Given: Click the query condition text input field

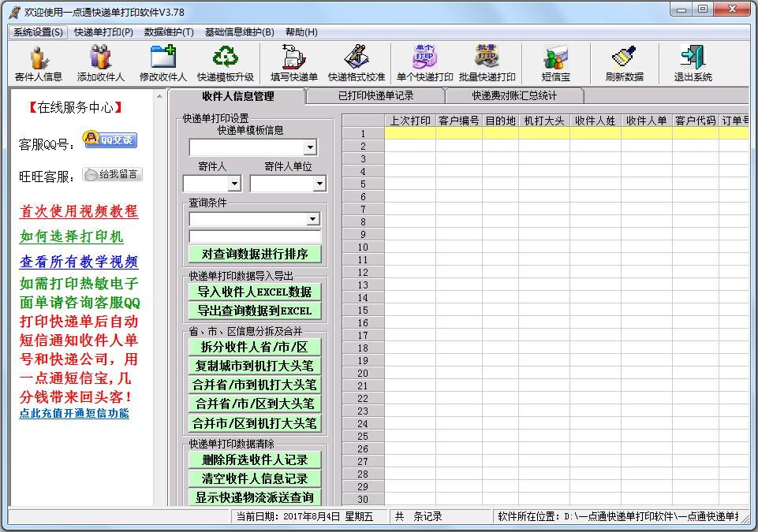Looking at the screenshot, I should pos(255,236).
